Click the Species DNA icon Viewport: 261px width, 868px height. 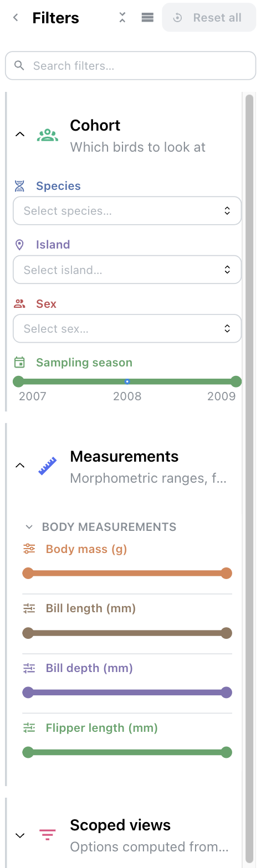(x=19, y=186)
